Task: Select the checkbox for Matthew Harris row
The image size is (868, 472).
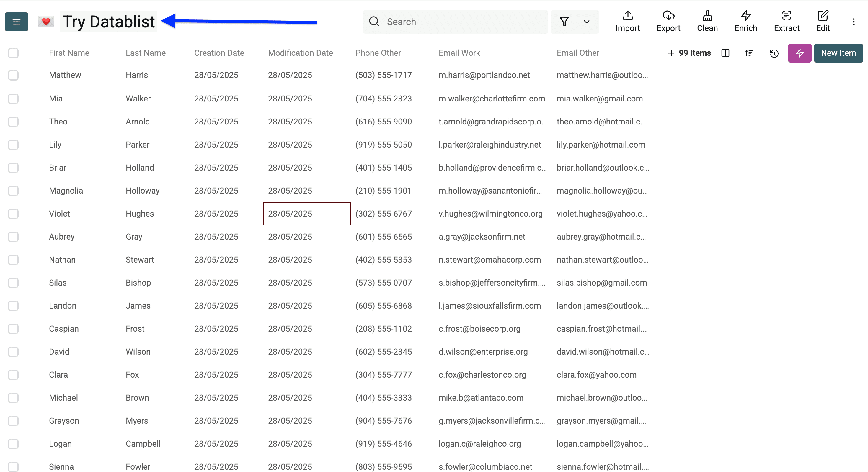Action: tap(13, 75)
